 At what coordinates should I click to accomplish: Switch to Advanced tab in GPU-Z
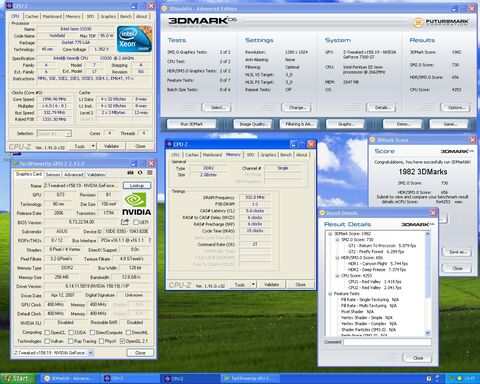73,175
